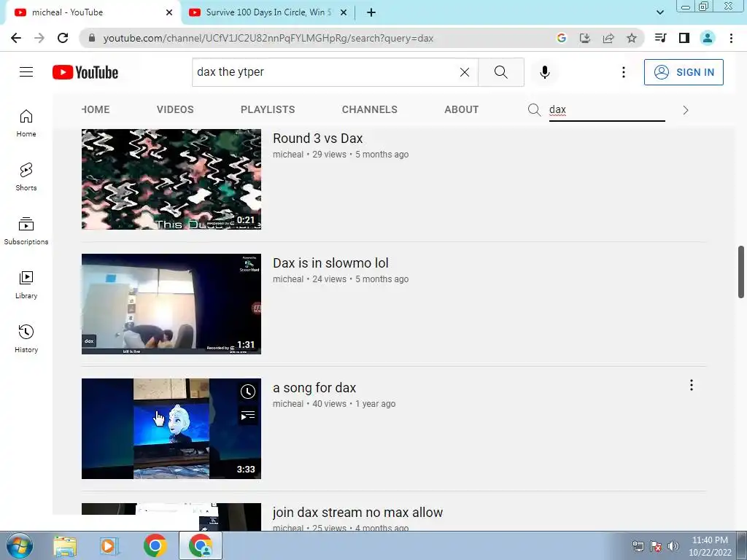Open the 'Dax is in slowmo lol' thumbnail
The width and height of the screenshot is (747, 560).
tap(171, 304)
